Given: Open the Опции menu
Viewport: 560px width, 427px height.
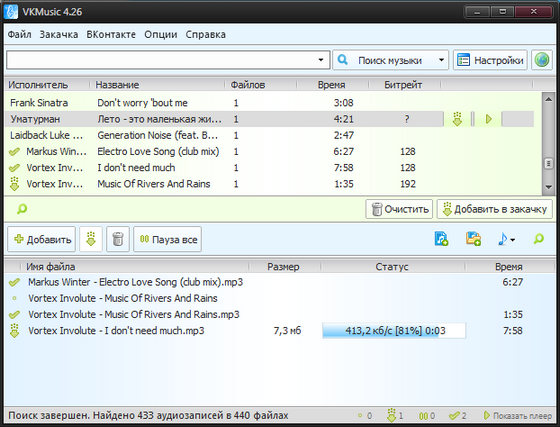Looking at the screenshot, I should 161,34.
